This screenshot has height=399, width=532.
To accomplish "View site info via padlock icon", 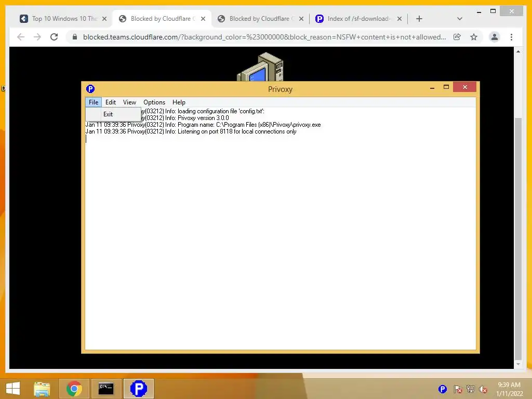I will (75, 37).
